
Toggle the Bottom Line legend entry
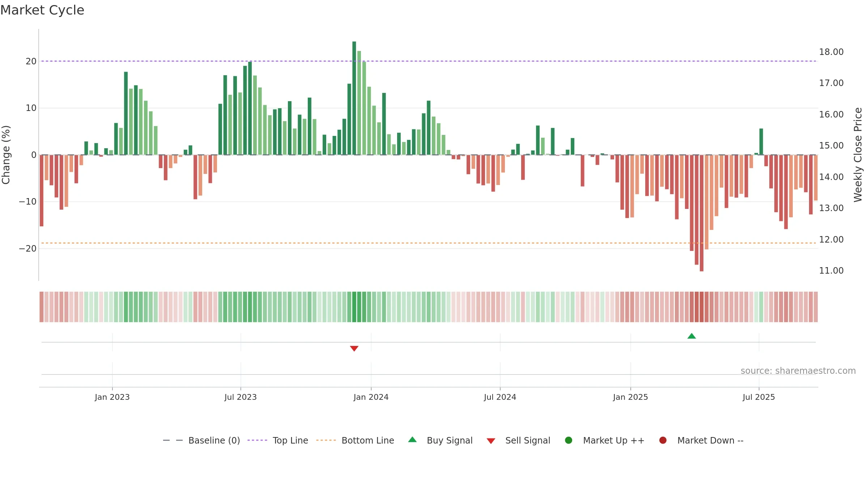click(x=355, y=440)
